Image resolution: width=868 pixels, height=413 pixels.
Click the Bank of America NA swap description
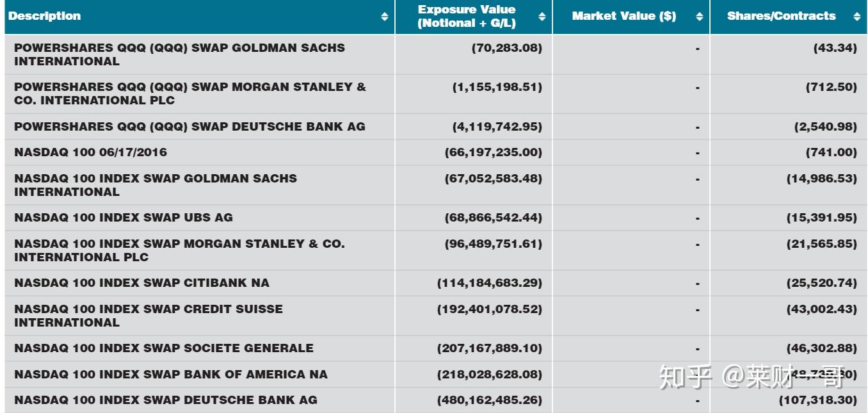point(170,375)
